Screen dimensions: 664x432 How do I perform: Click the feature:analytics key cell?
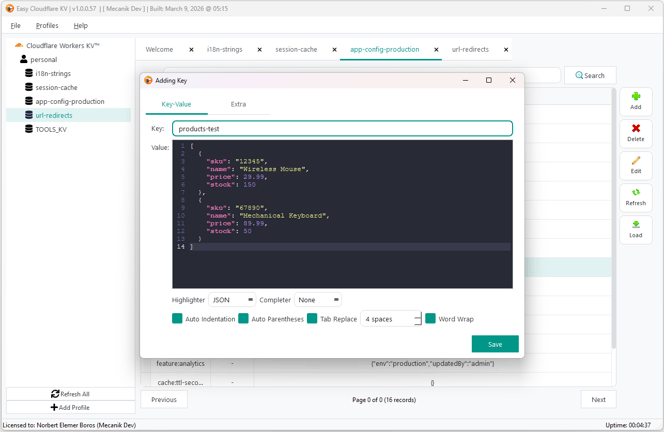(180, 363)
